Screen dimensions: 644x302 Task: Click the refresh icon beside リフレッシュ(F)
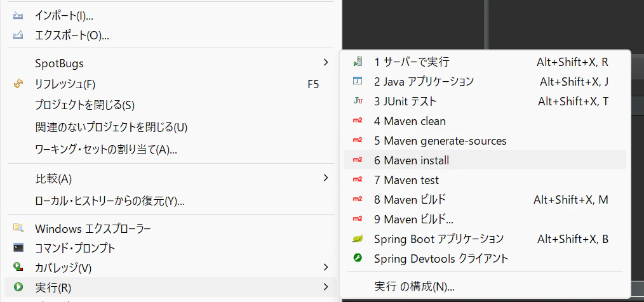click(x=18, y=84)
